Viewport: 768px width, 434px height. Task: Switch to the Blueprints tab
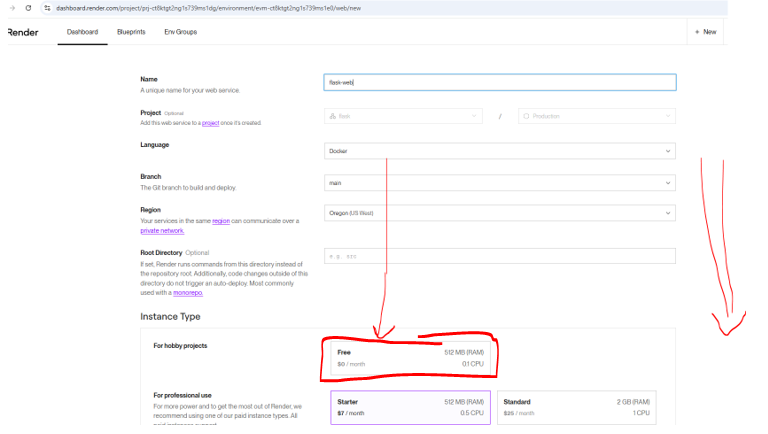(x=131, y=32)
